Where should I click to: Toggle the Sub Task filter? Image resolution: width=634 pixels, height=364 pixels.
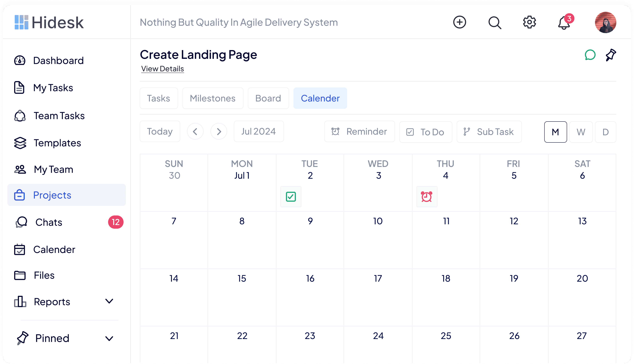click(489, 131)
